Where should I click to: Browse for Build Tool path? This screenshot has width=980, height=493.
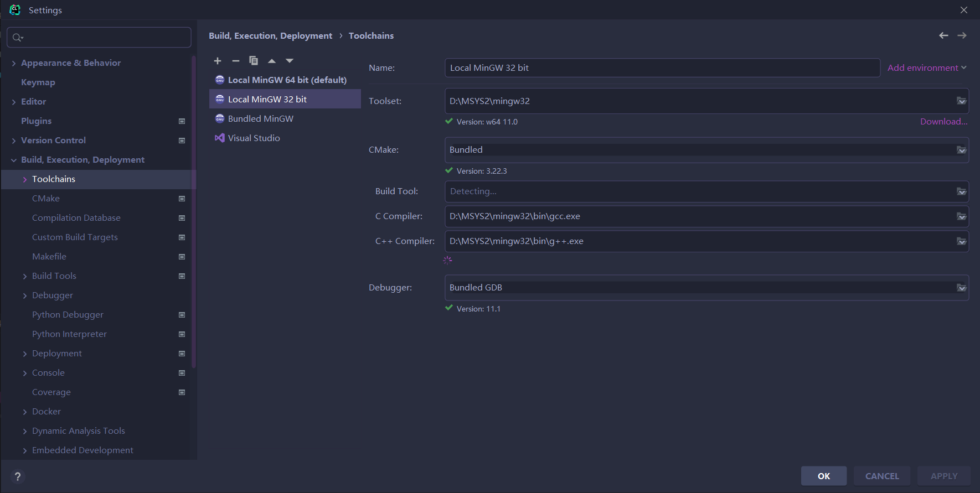pyautogui.click(x=961, y=191)
